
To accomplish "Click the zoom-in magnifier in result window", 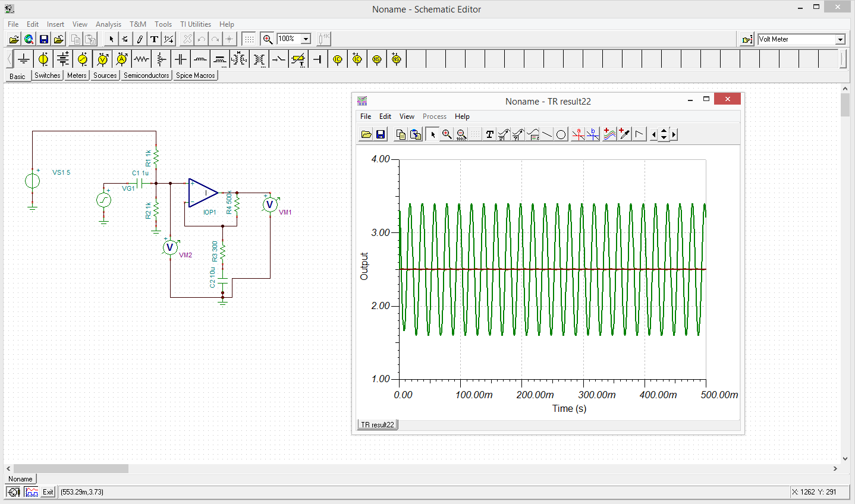I will (447, 134).
